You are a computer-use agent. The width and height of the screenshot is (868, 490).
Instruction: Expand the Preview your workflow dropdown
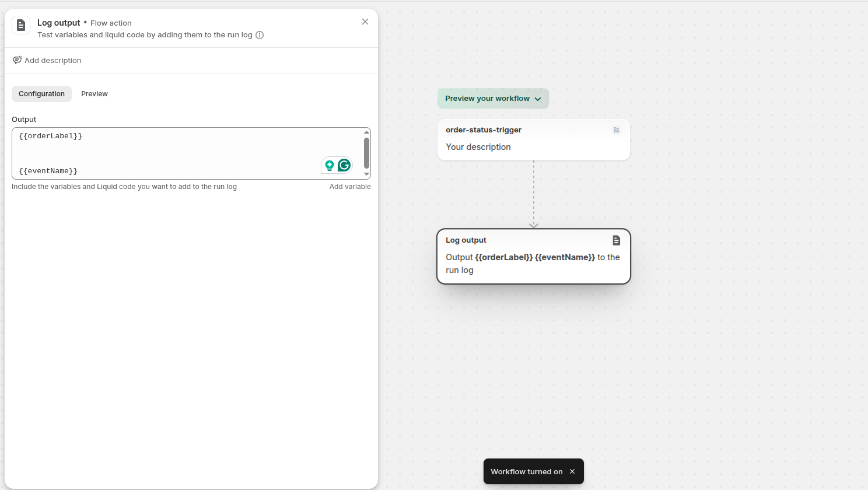click(x=493, y=99)
